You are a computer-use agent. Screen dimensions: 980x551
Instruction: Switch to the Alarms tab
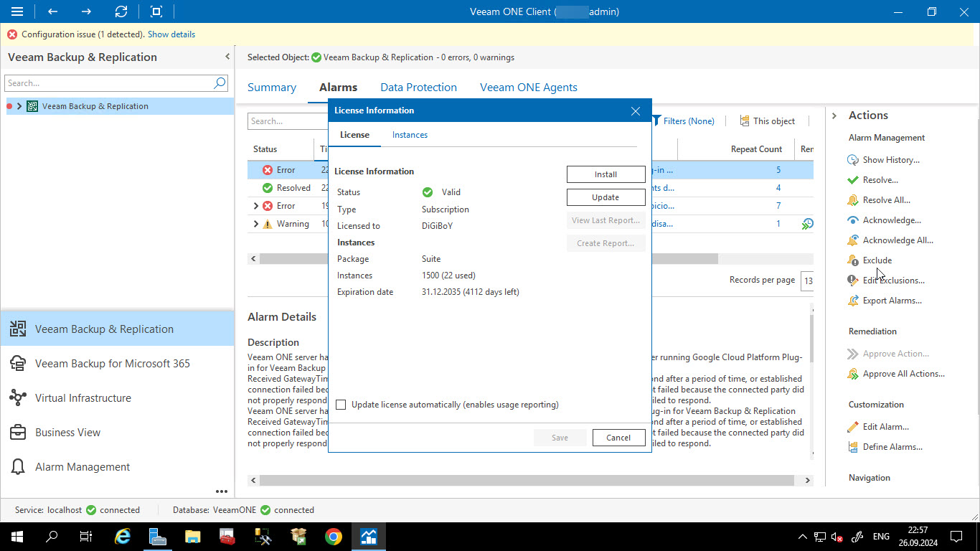[338, 88]
